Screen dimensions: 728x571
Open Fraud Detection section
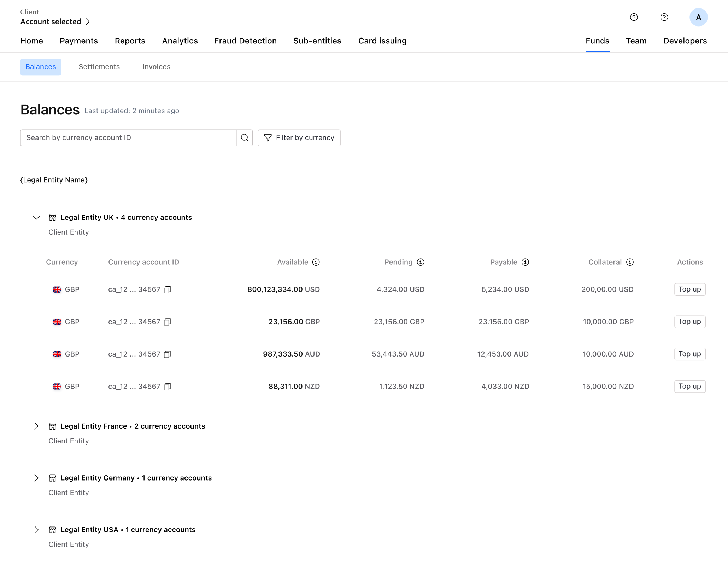(246, 41)
